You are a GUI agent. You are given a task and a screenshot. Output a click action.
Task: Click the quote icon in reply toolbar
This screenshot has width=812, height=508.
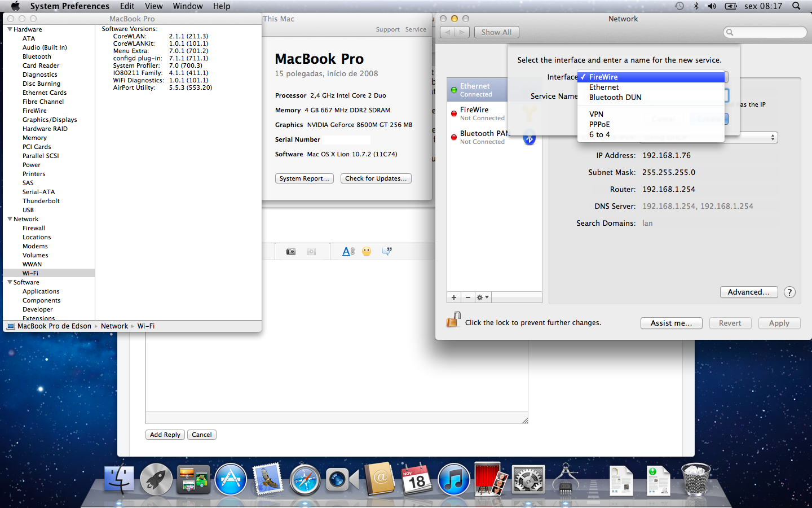point(387,251)
